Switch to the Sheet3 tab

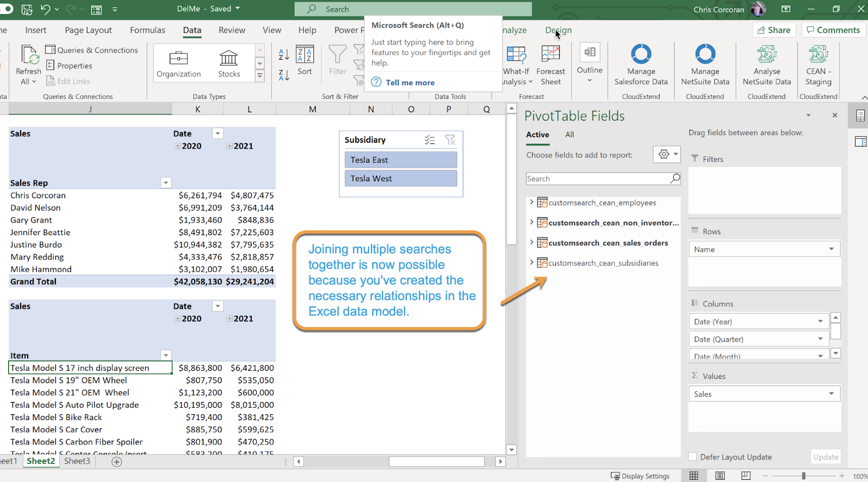[x=77, y=461]
